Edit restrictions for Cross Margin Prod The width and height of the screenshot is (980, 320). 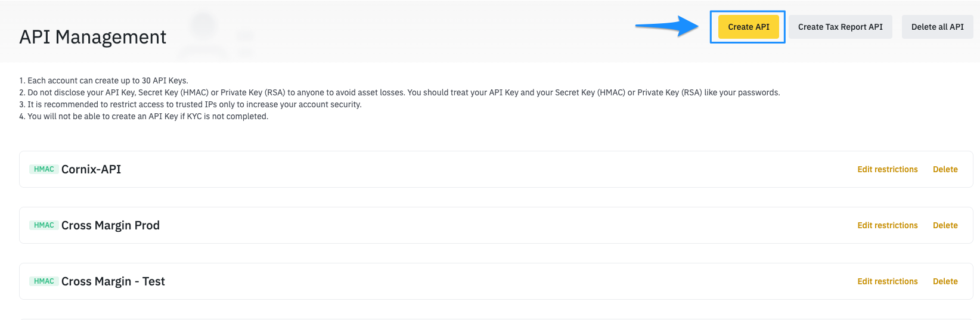[x=887, y=225]
